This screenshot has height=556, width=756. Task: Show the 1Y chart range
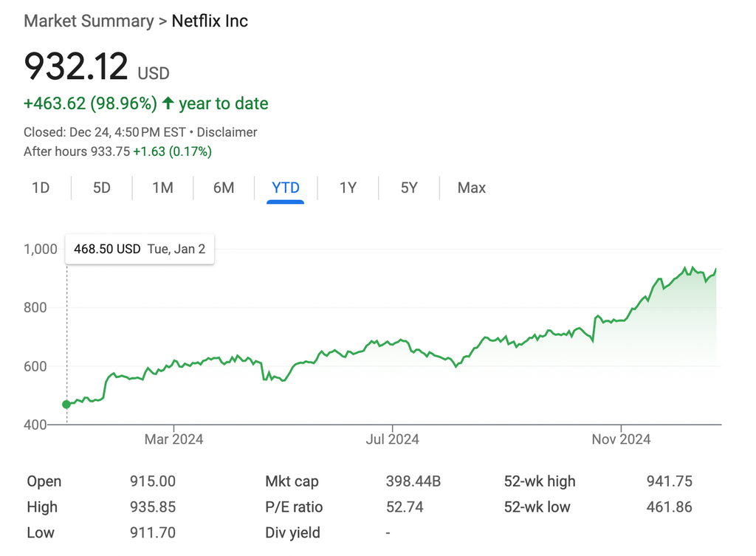348,188
